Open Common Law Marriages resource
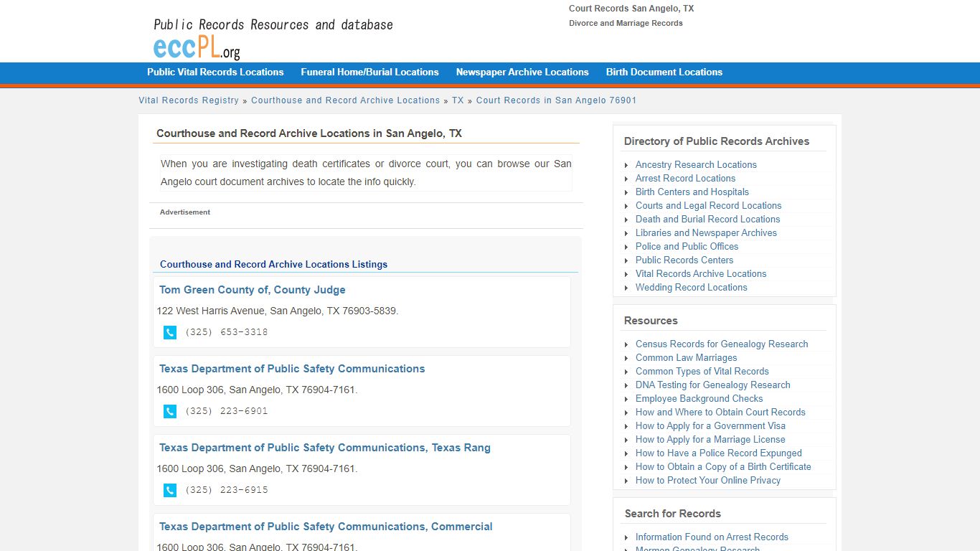The width and height of the screenshot is (980, 551). point(687,358)
